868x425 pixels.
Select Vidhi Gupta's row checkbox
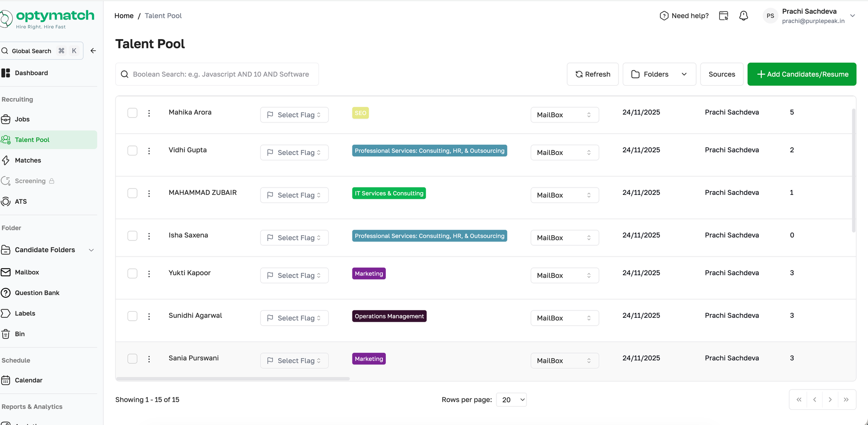coord(132,151)
